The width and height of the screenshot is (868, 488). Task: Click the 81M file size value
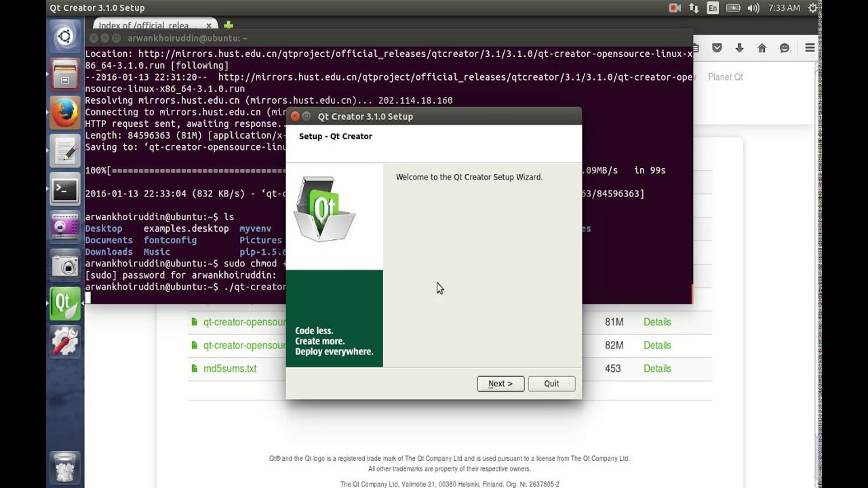click(x=614, y=322)
